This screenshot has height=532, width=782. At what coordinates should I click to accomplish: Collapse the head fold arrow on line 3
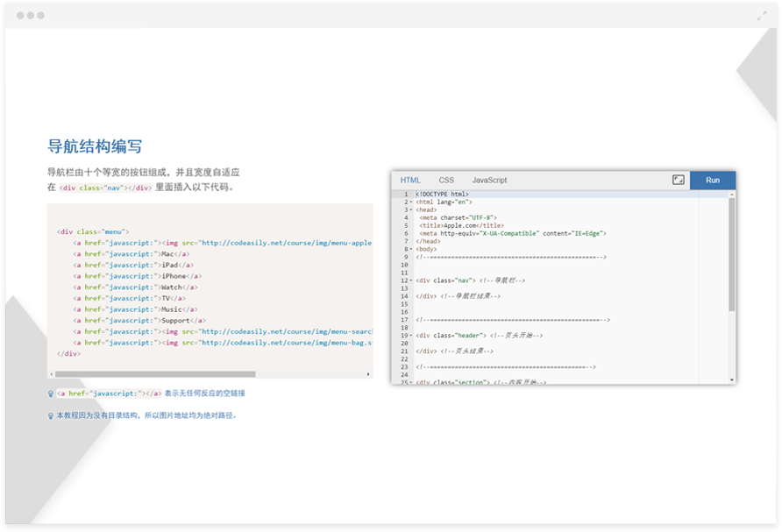[x=411, y=210]
